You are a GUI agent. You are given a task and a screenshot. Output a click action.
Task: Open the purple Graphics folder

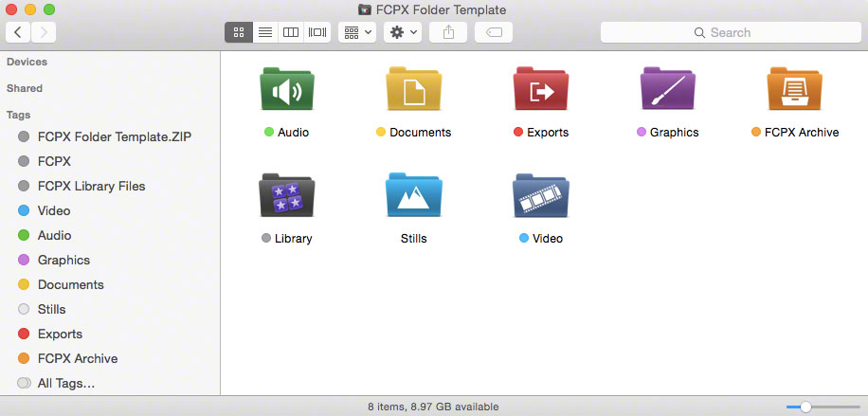click(668, 89)
